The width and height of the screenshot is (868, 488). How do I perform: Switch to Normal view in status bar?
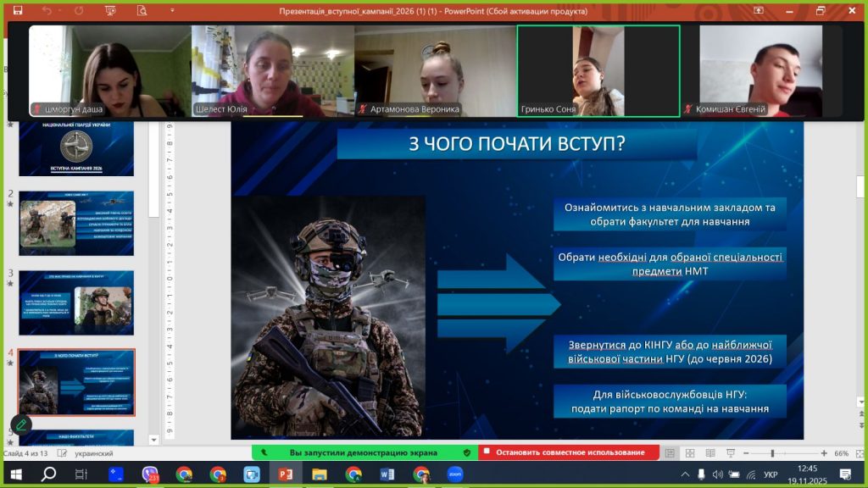click(670, 453)
